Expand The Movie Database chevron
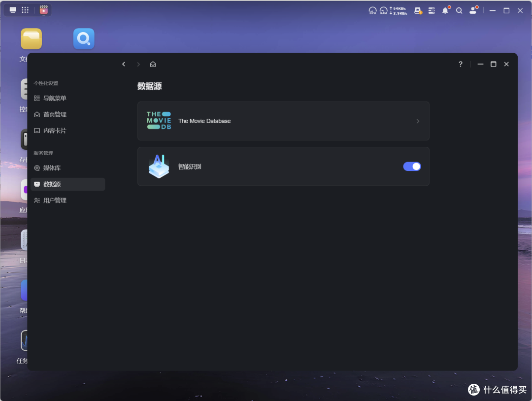Viewport: 532px width, 401px height. [418, 121]
